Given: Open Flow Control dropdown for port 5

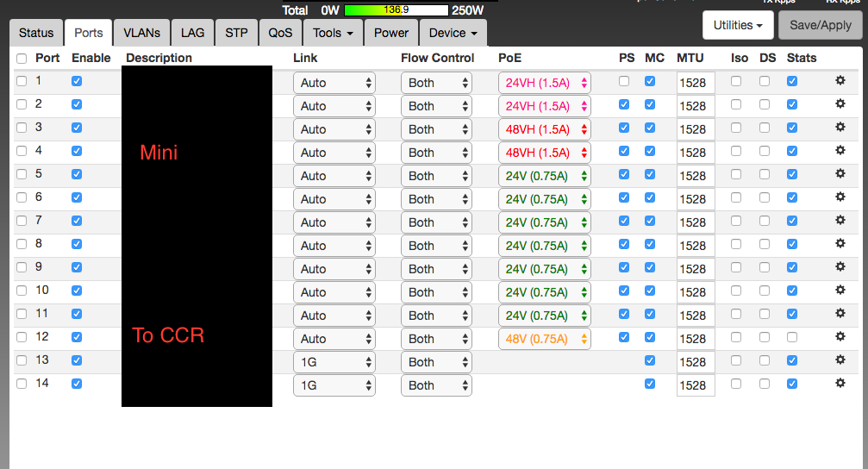Looking at the screenshot, I should tap(436, 176).
